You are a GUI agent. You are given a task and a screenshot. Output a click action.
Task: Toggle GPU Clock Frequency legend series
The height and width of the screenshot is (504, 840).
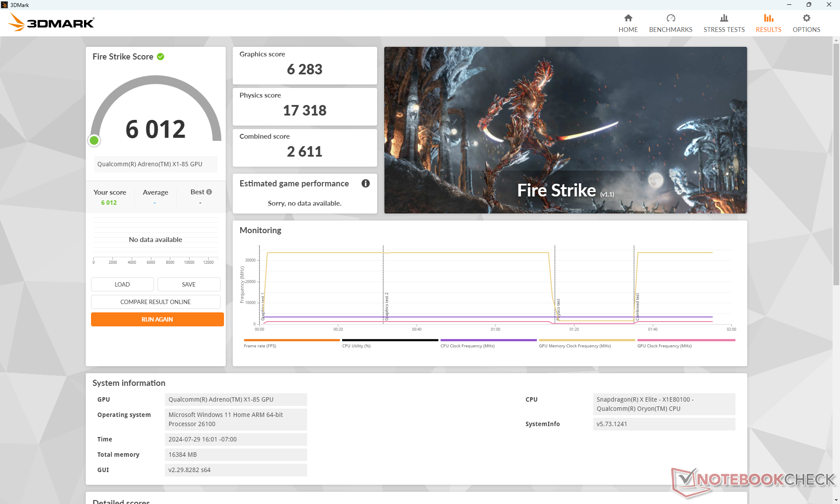[x=686, y=343]
